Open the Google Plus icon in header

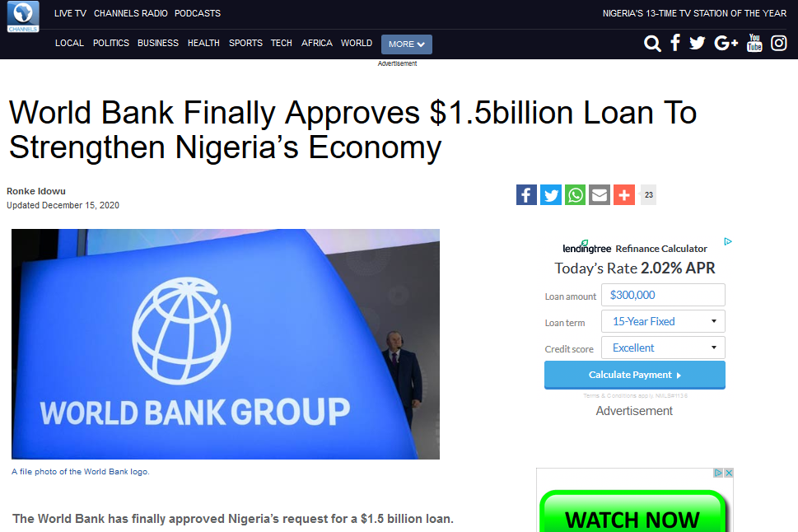click(726, 44)
